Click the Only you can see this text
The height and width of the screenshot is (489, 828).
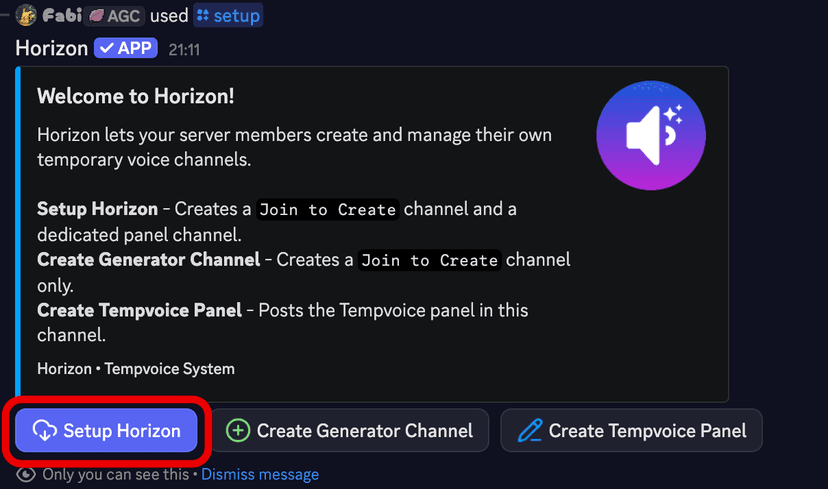(x=116, y=474)
